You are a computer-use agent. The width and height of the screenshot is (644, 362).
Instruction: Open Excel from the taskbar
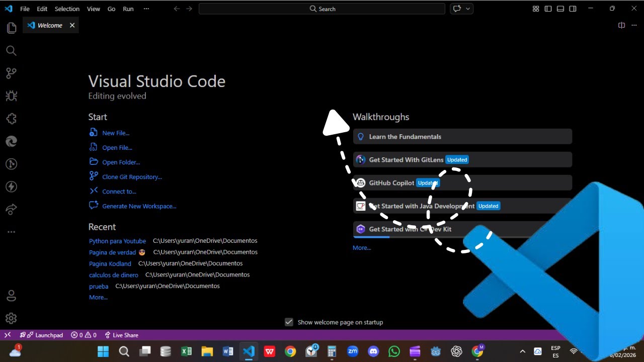(186, 351)
